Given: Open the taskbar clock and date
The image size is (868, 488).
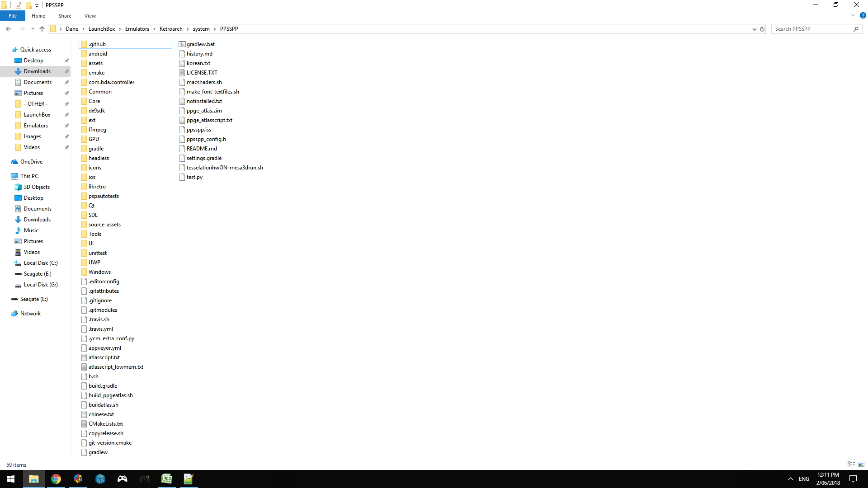Looking at the screenshot, I should click(828, 479).
